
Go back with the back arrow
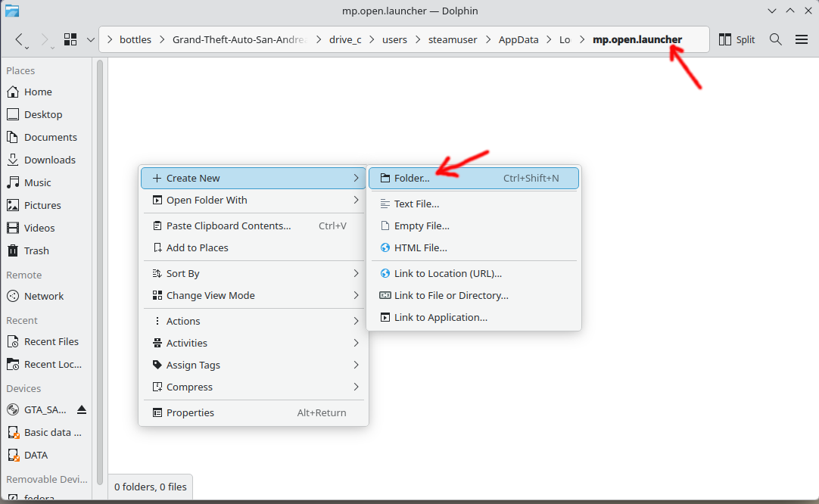click(x=20, y=39)
